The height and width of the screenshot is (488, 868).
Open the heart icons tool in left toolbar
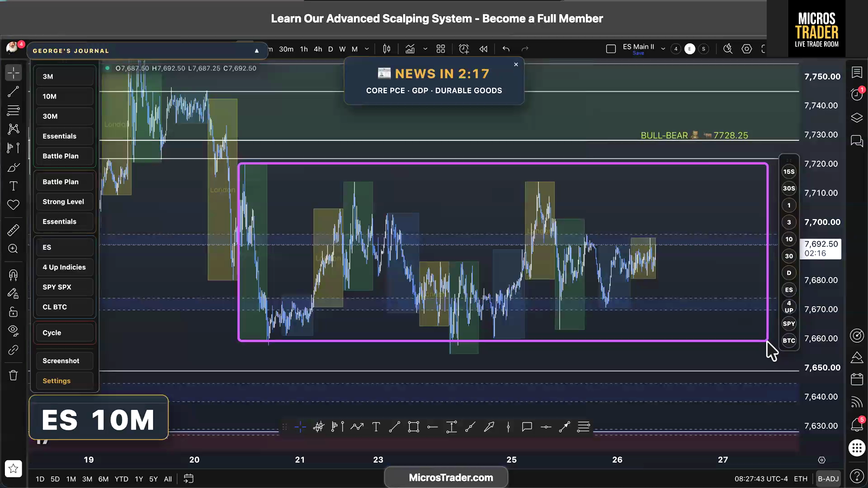click(14, 204)
